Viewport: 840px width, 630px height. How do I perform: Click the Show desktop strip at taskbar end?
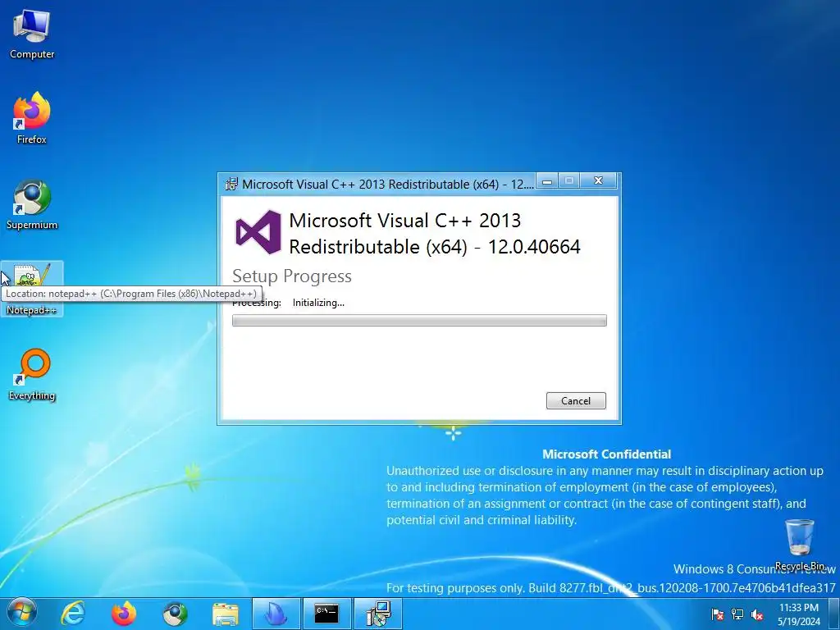(x=835, y=614)
